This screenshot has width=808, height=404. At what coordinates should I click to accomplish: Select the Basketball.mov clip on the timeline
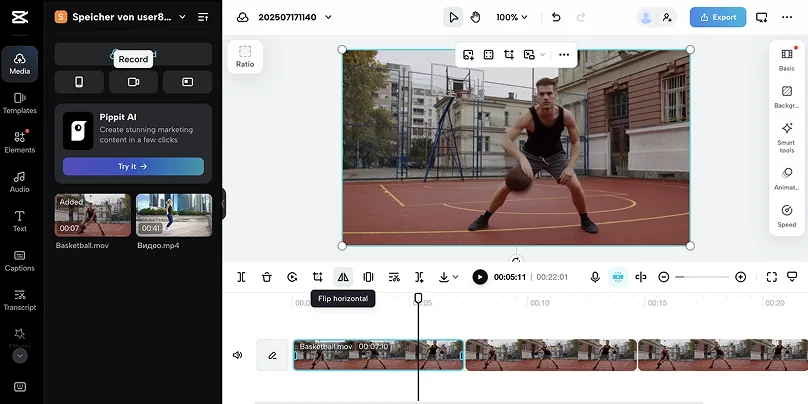click(378, 355)
